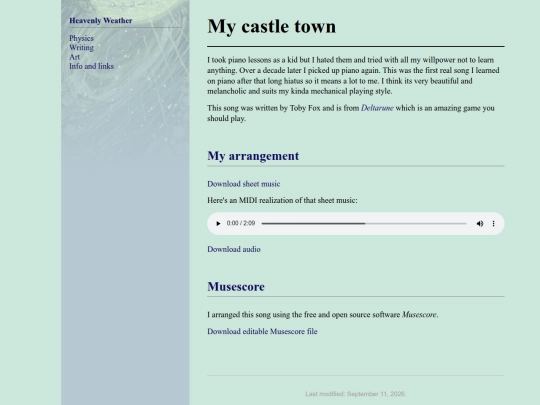Click the 0:00 / 2:09 time display
Image resolution: width=540 pixels, height=405 pixels.
(241, 223)
